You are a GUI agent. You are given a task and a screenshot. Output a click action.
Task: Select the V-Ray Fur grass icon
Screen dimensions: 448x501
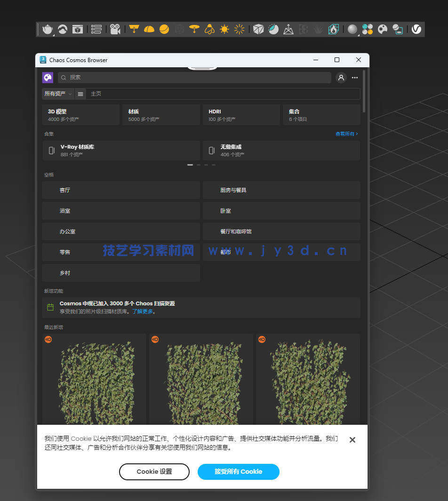(318, 29)
